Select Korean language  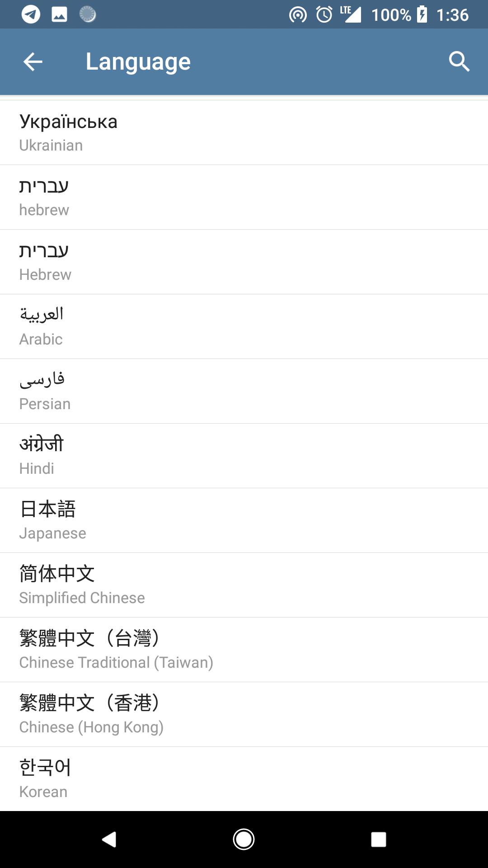[x=244, y=779]
